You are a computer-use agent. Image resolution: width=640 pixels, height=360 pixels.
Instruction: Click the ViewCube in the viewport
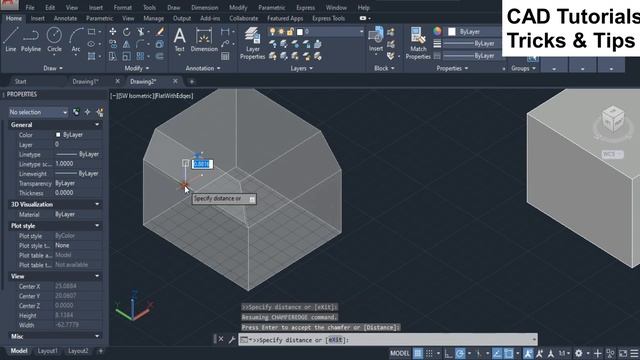pyautogui.click(x=613, y=119)
